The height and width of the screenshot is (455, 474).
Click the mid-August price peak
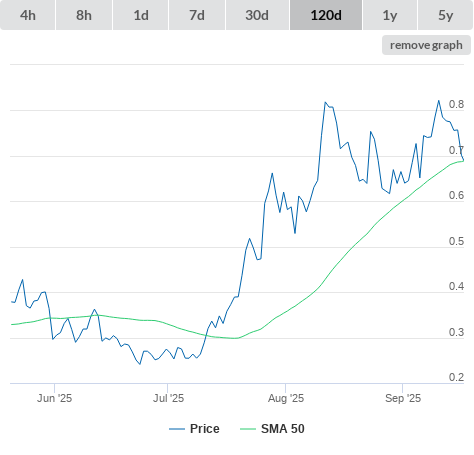coord(325,102)
